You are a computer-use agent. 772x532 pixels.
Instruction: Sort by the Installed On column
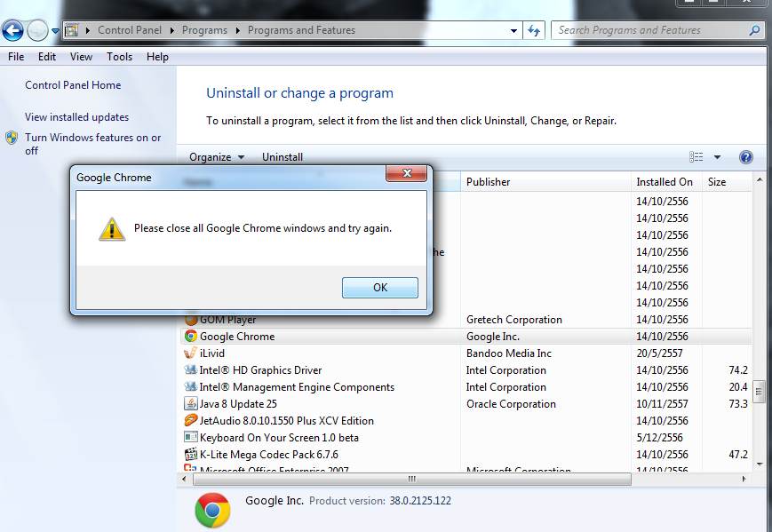click(666, 181)
